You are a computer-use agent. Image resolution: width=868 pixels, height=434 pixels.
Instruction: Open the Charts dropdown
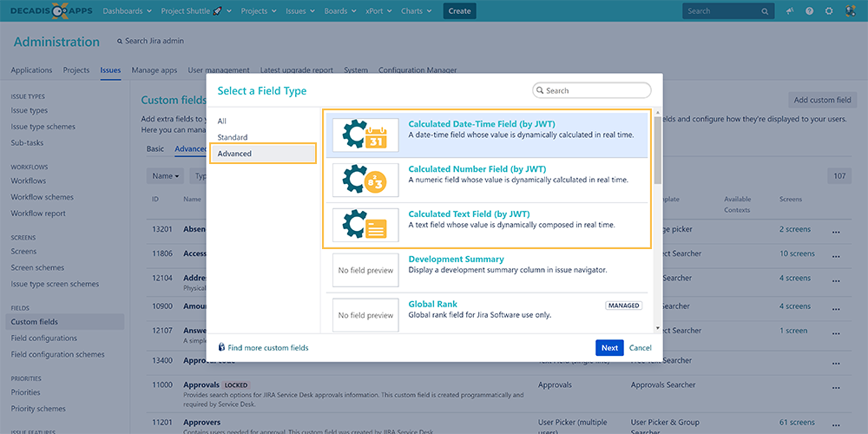point(416,11)
